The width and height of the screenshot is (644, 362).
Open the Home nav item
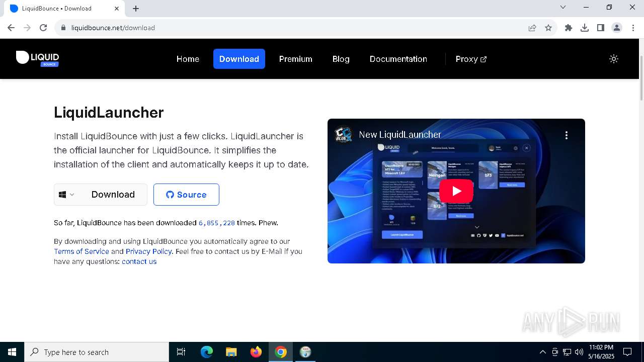[x=188, y=59]
